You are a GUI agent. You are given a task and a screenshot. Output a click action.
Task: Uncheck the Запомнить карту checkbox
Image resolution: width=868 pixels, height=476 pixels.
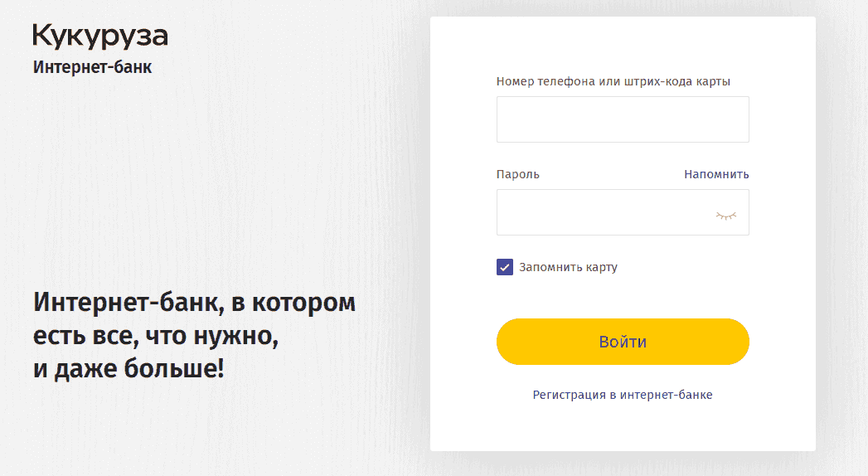505,267
